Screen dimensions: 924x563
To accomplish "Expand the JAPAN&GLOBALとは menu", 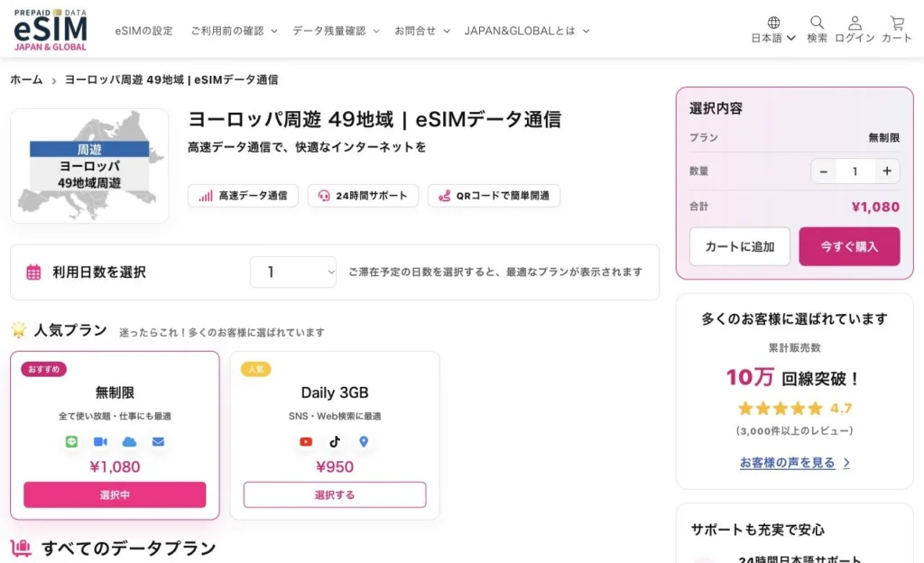I will 527,32.
